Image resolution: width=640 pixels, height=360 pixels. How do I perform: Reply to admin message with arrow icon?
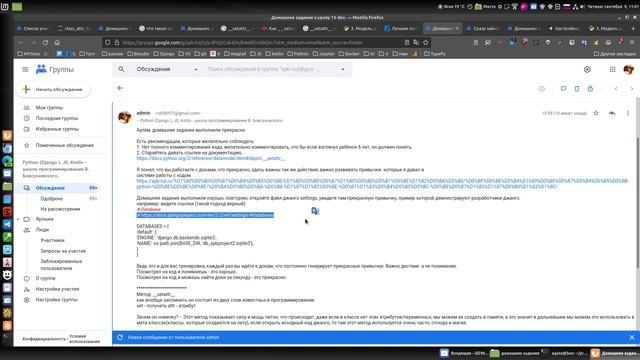[611, 113]
